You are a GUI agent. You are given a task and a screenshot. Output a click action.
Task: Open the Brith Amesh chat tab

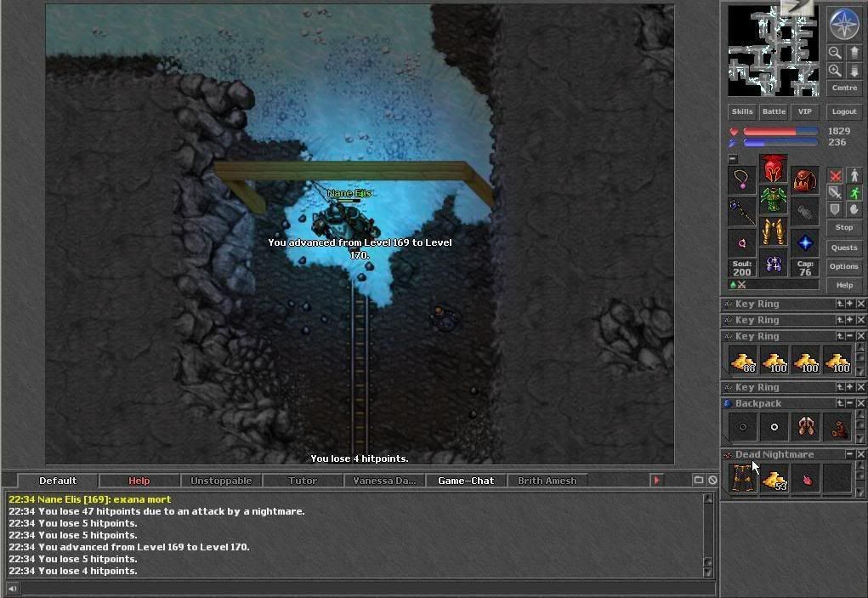tap(547, 481)
